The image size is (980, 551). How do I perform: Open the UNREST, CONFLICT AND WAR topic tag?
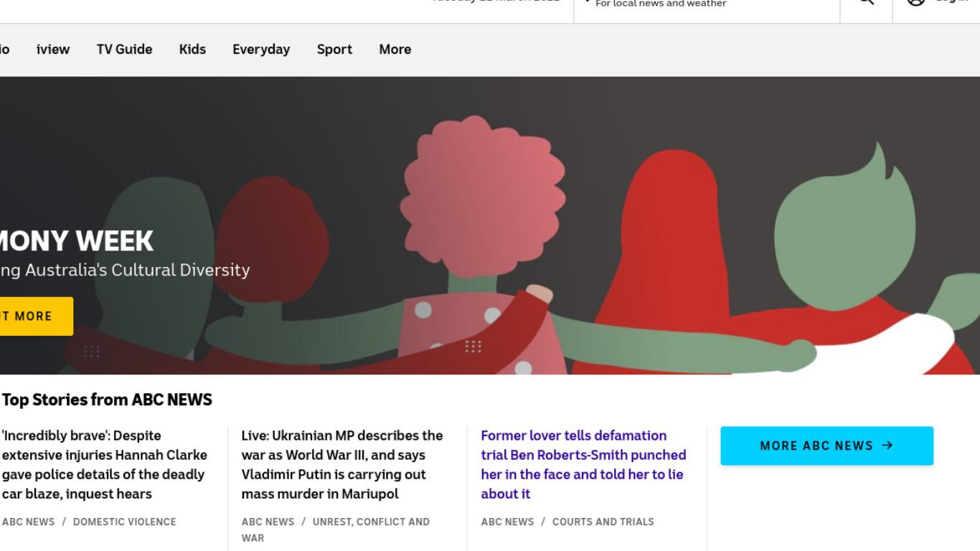(x=336, y=529)
